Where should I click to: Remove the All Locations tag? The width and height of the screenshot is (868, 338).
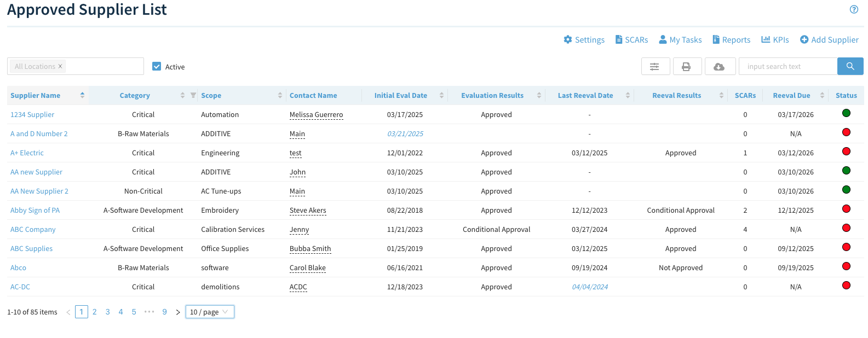tap(60, 66)
